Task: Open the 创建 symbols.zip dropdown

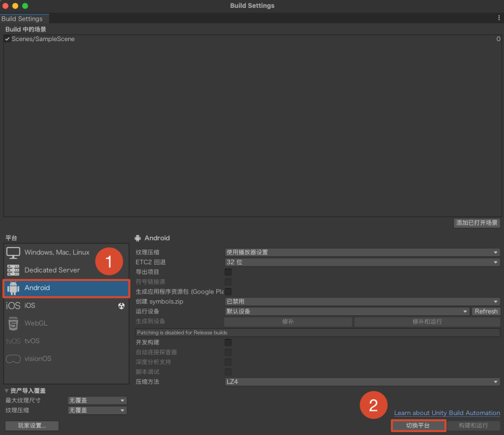Action: 362,301
